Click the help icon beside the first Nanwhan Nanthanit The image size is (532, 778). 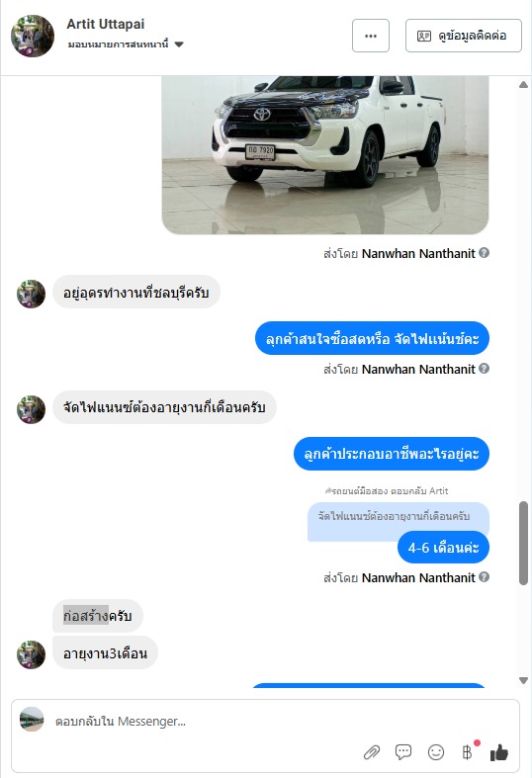485,253
